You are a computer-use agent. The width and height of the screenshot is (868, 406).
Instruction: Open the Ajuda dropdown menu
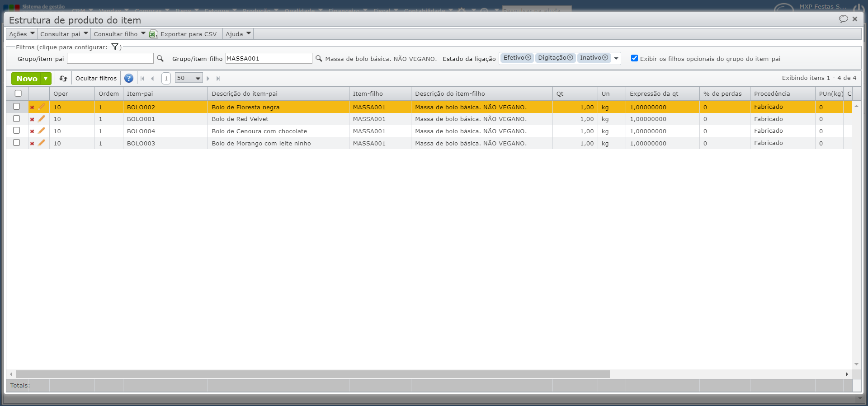coord(238,34)
